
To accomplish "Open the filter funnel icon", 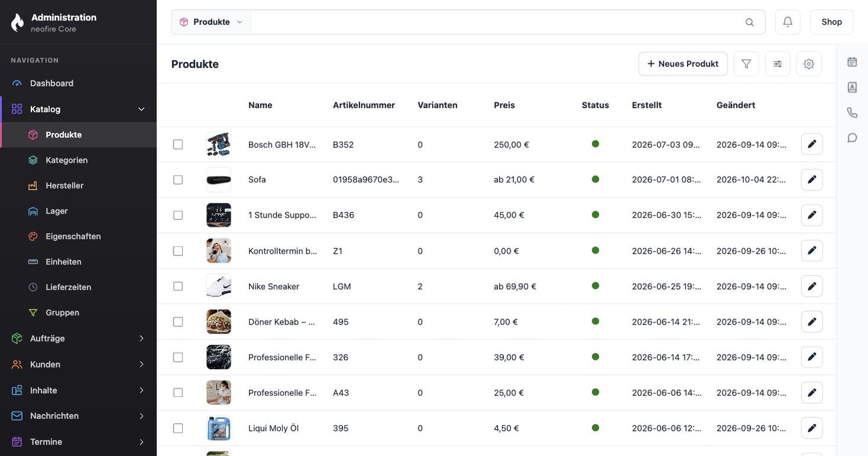I will (746, 64).
